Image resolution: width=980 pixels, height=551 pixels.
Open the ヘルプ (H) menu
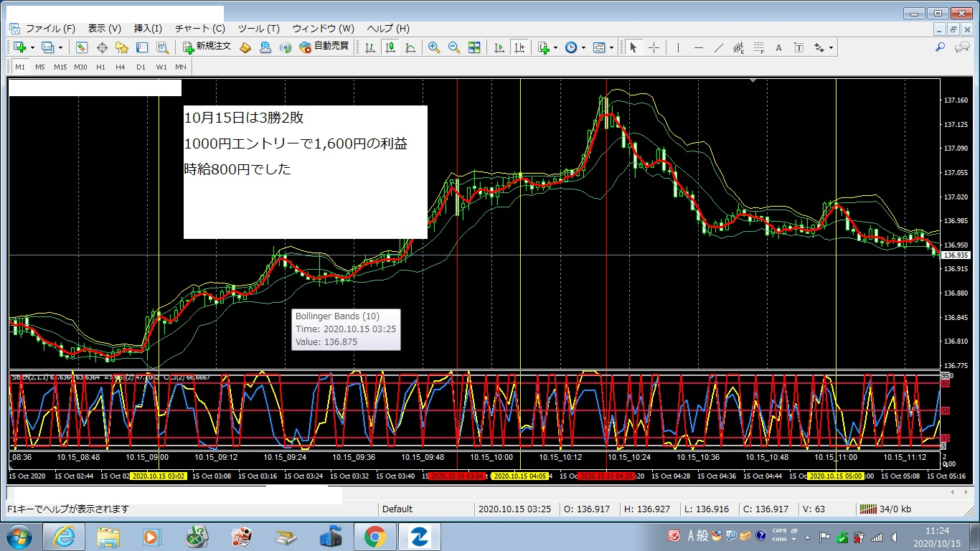click(x=388, y=29)
